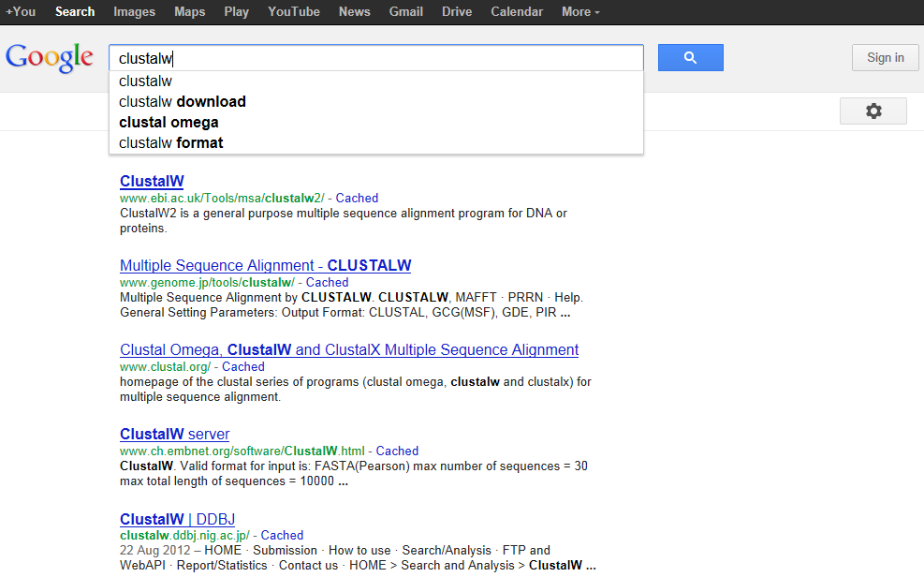924x577 pixels.
Task: Open Cached link for ebi.ac.uk result
Action: [x=357, y=198]
